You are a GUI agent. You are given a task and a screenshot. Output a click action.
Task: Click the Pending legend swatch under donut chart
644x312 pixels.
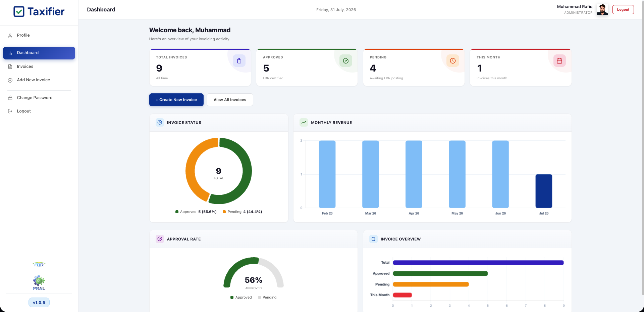click(x=224, y=212)
